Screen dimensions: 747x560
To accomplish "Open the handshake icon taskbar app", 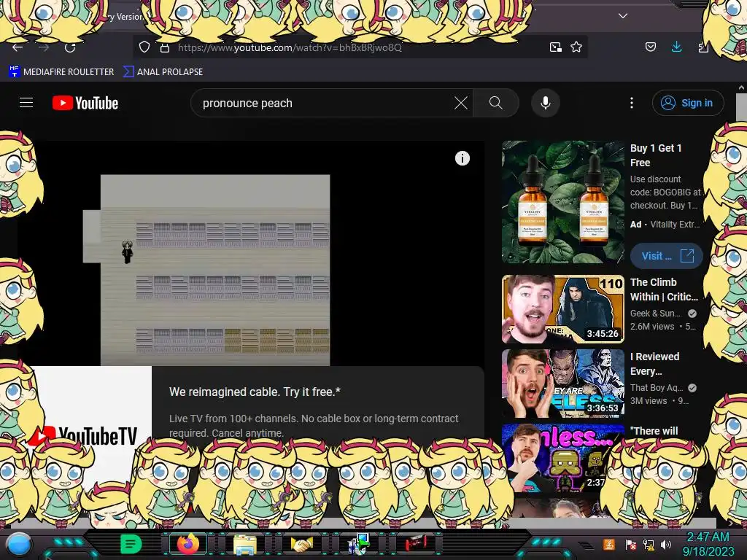I will tap(302, 544).
